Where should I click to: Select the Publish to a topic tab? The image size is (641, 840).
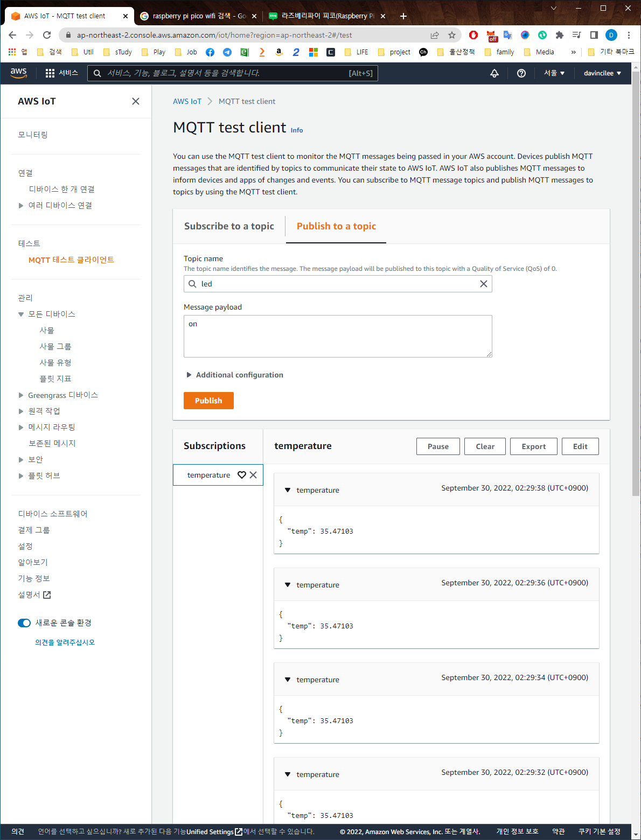[336, 226]
